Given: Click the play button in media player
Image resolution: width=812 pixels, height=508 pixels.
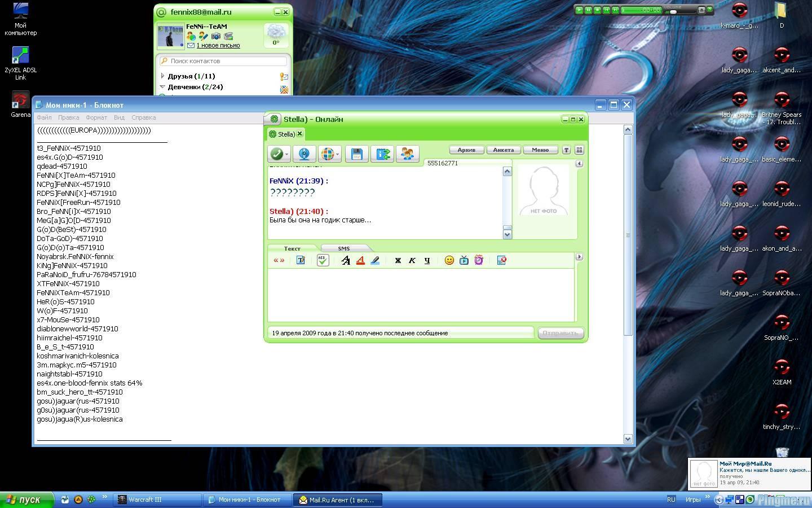Looking at the screenshot, I should [x=579, y=10].
